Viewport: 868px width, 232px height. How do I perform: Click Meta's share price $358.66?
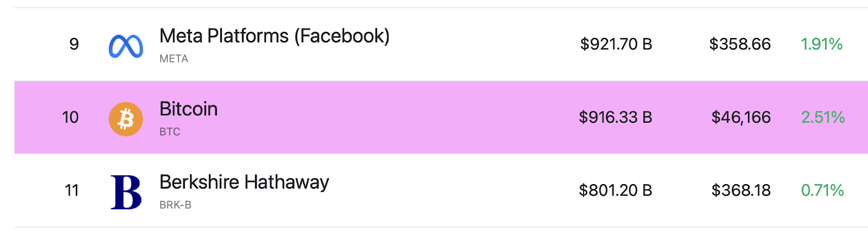pyautogui.click(x=740, y=44)
